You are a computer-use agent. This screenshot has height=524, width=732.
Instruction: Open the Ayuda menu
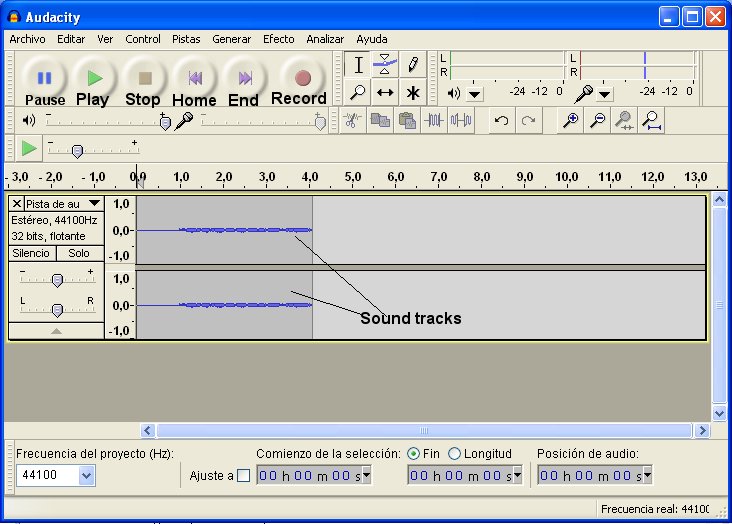pos(372,39)
